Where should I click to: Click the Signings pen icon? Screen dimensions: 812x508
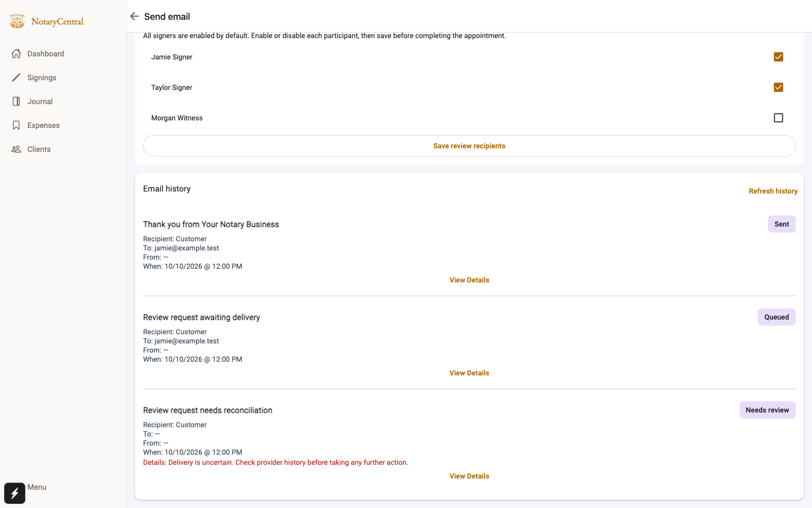(x=16, y=78)
